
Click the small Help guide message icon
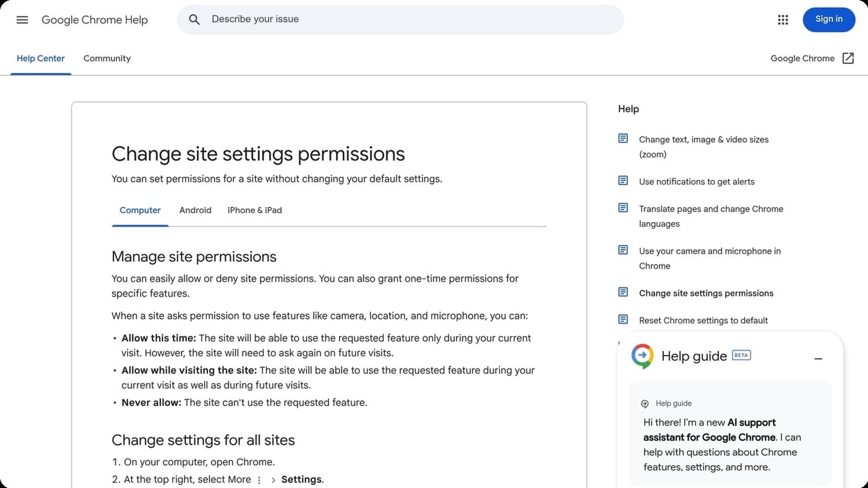tap(645, 403)
